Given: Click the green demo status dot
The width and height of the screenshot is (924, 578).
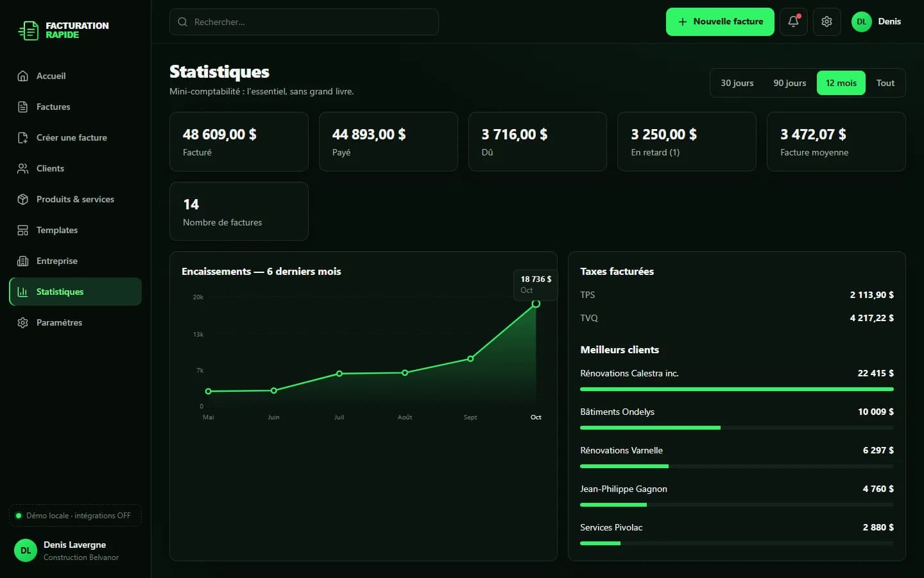Looking at the screenshot, I should tap(19, 516).
